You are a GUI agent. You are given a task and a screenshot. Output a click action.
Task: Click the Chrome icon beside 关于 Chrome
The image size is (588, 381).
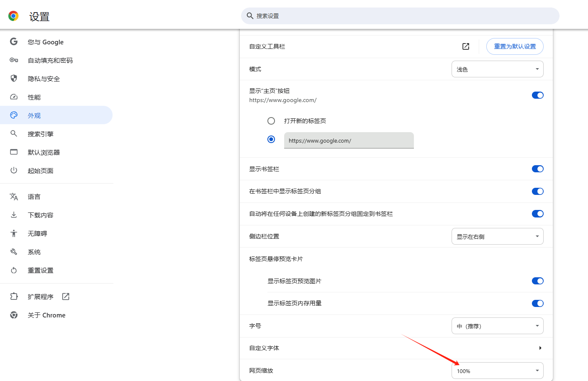click(x=14, y=315)
